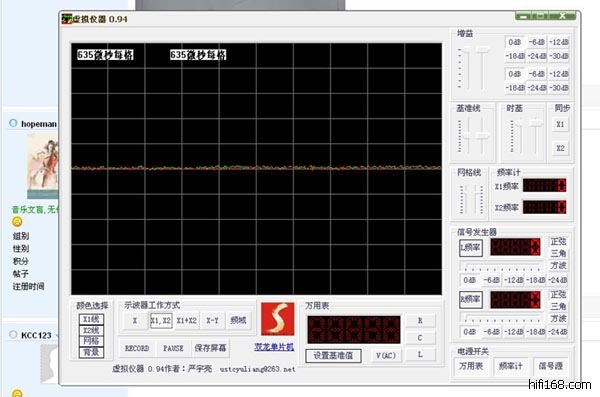Image resolution: width=600 pixels, height=397 pixels.
Task: Switch oscilloscope mode to 频域
Action: (x=238, y=320)
